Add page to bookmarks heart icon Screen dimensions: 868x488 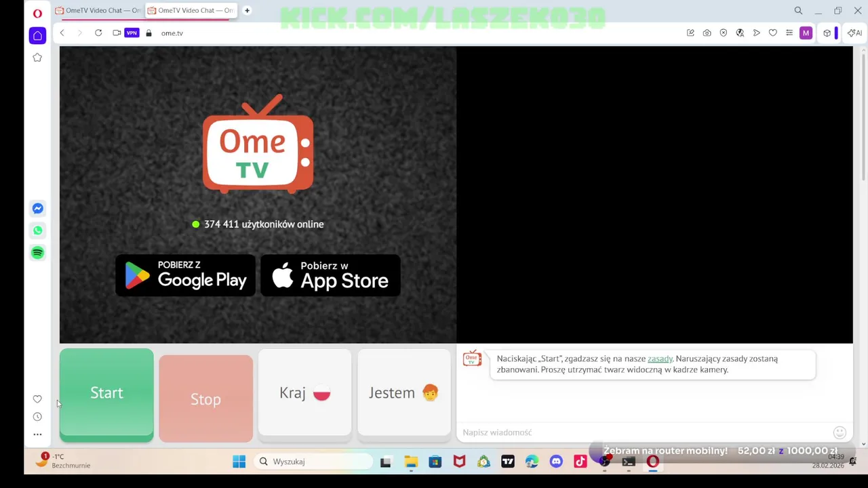pyautogui.click(x=773, y=33)
